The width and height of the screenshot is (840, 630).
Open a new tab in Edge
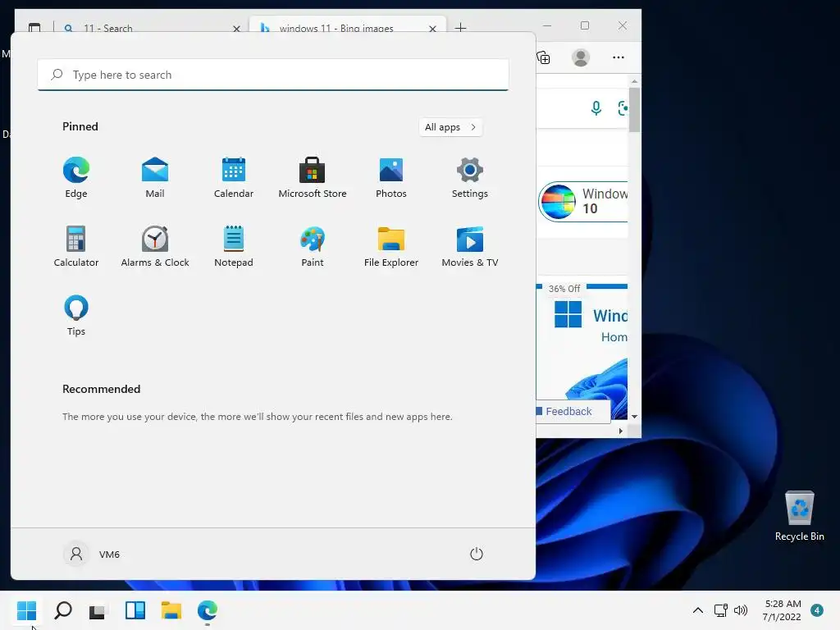coord(460,27)
